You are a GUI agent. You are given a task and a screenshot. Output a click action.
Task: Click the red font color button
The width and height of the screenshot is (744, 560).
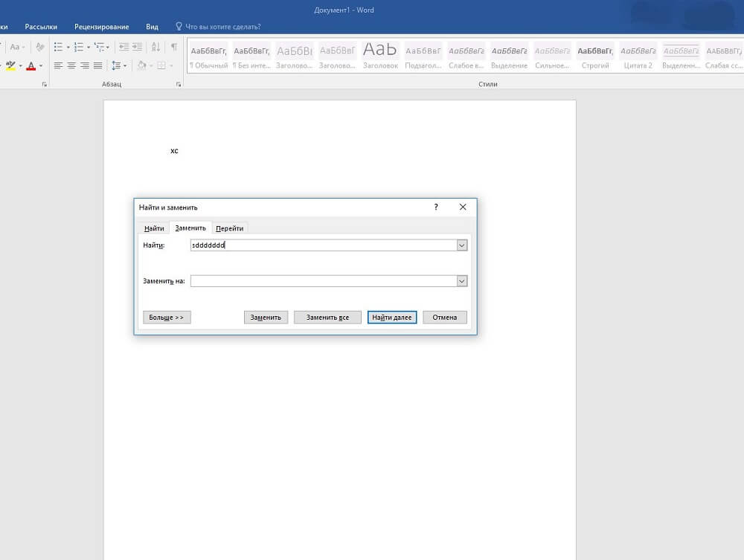[x=31, y=65]
